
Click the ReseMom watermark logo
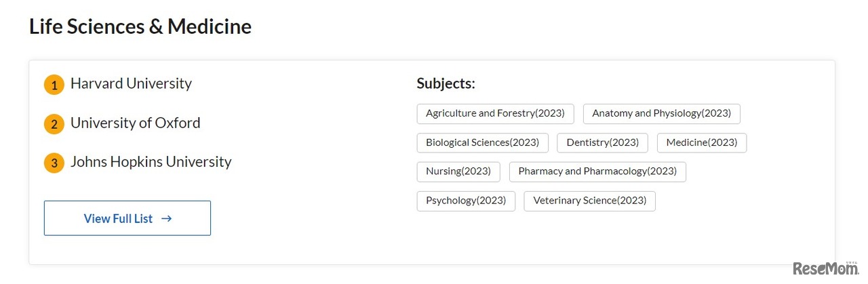pos(825,269)
